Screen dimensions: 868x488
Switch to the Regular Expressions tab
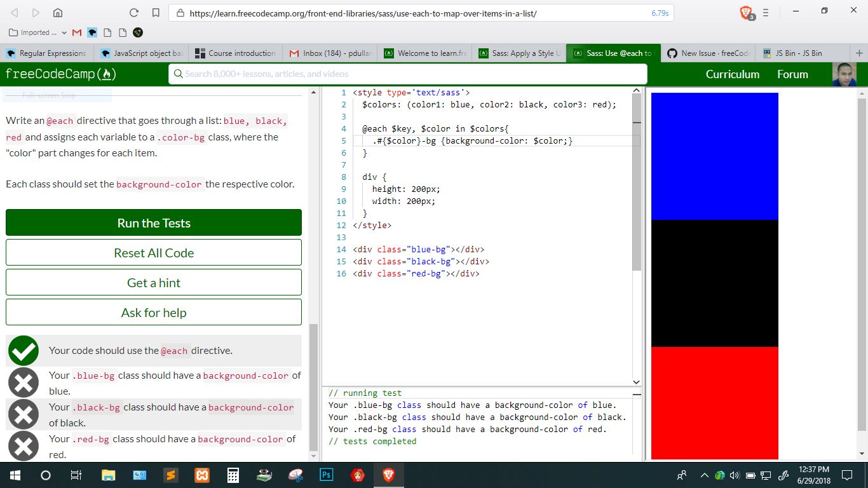click(48, 53)
